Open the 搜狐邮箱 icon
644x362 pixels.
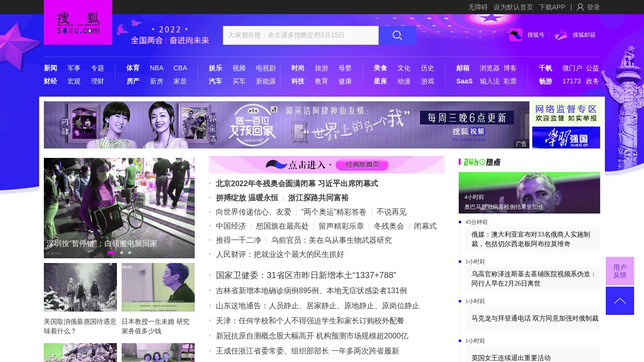coord(561,35)
